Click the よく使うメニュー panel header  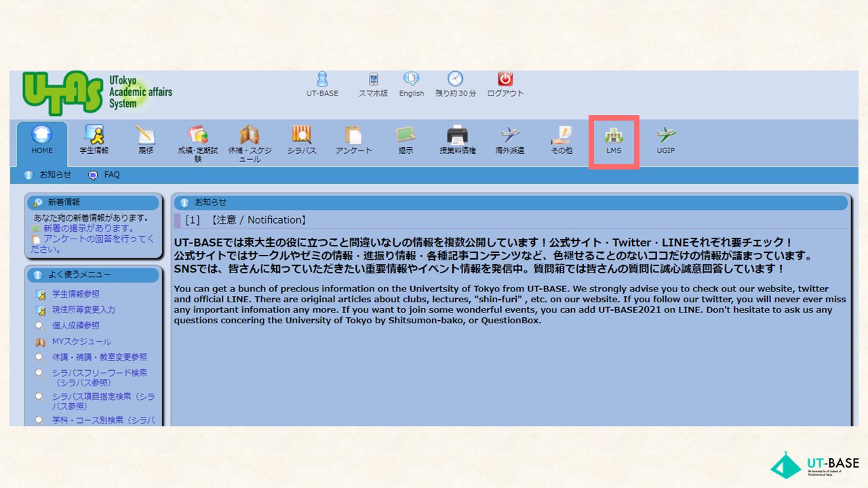point(94,274)
